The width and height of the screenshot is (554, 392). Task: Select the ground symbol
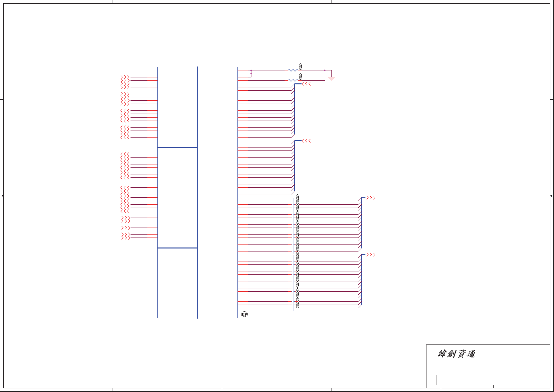[331, 79]
